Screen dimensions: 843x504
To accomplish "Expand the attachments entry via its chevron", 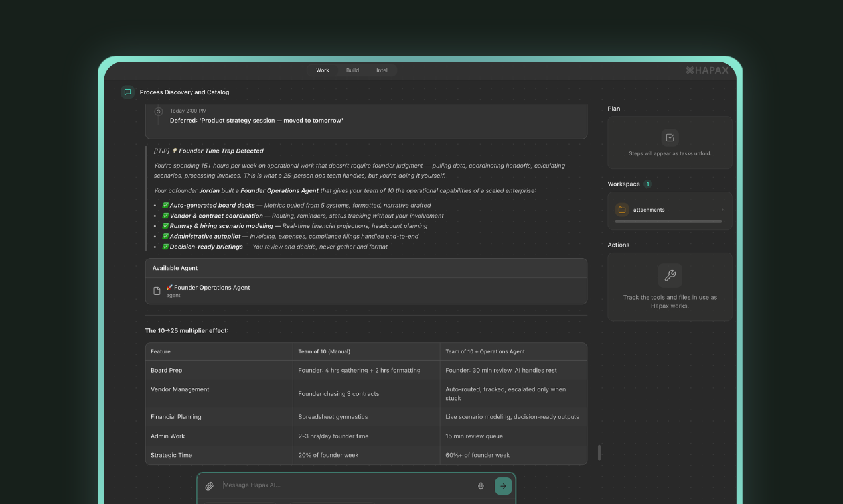I will 722,210.
